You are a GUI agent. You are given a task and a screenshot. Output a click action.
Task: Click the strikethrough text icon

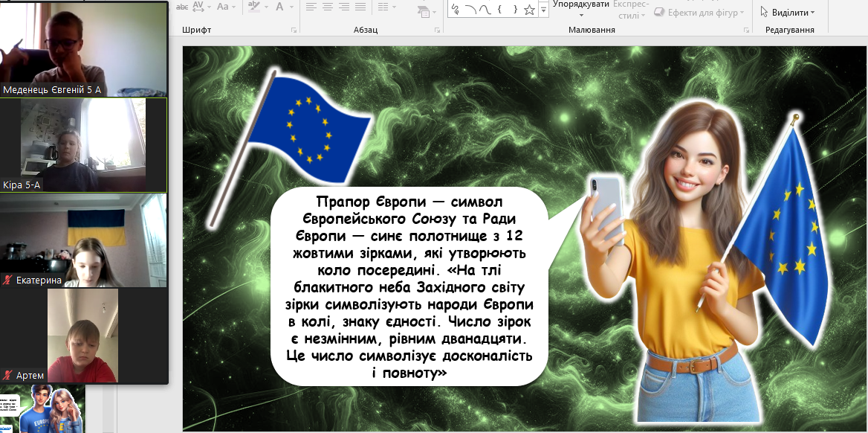click(181, 7)
